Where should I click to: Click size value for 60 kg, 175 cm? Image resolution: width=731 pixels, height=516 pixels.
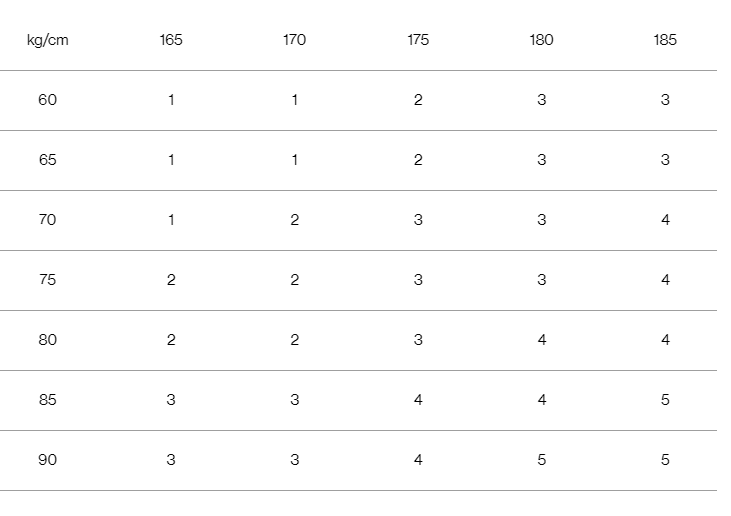[x=418, y=100]
